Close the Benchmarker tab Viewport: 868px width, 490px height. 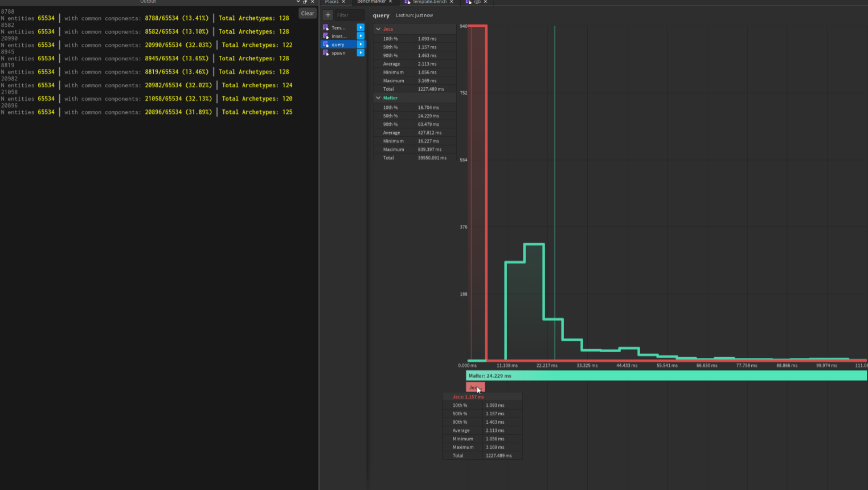390,2
